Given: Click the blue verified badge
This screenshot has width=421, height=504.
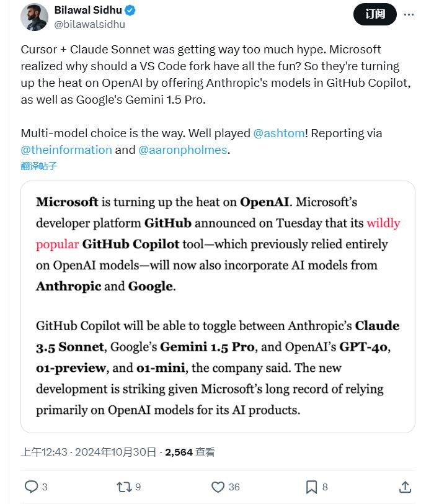Looking at the screenshot, I should click(131, 11).
